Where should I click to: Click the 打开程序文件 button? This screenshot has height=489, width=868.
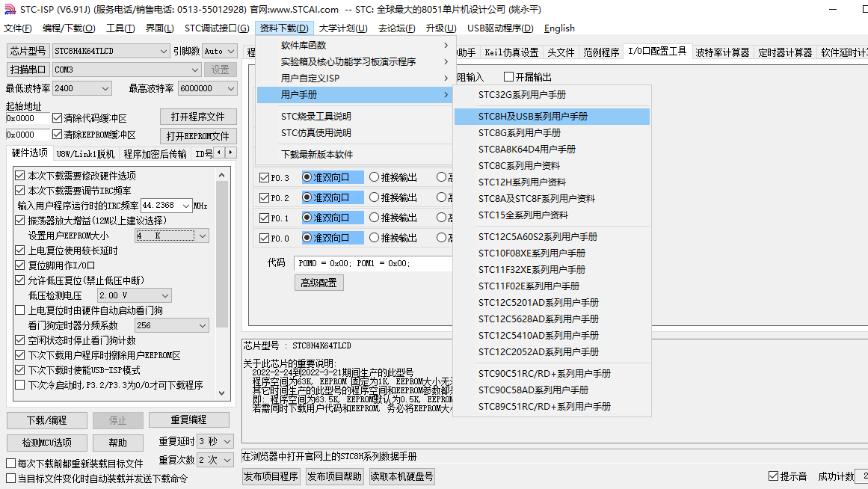pos(198,117)
